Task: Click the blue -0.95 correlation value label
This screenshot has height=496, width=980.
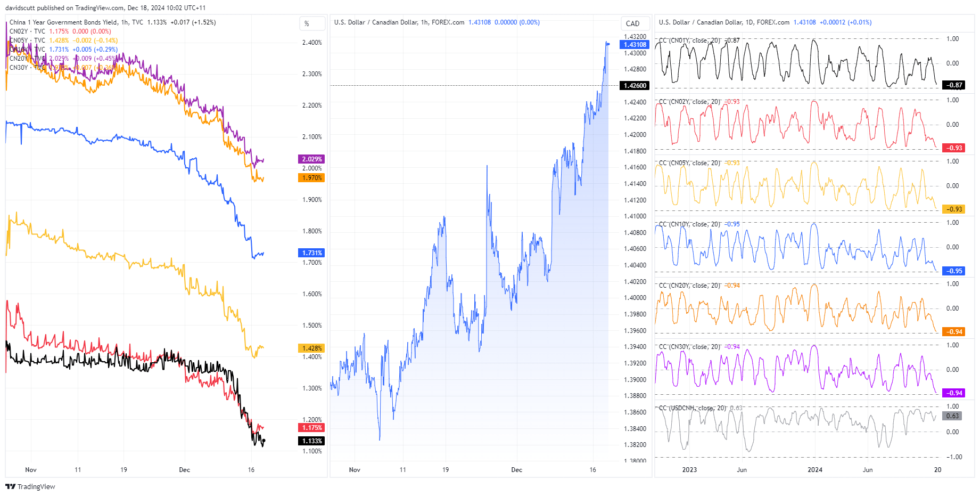Action: click(x=953, y=271)
